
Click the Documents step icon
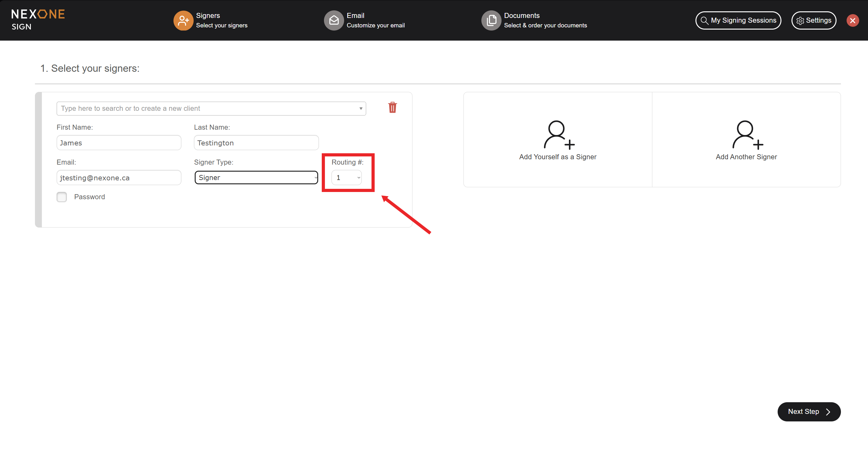click(x=491, y=20)
